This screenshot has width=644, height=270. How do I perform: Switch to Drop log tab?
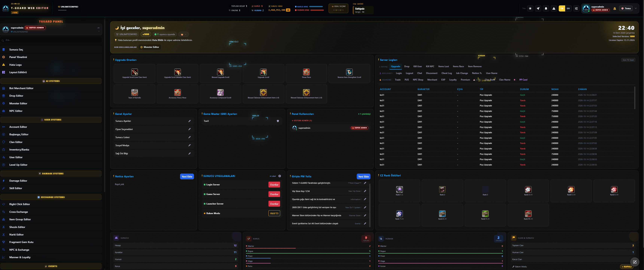[x=407, y=66]
